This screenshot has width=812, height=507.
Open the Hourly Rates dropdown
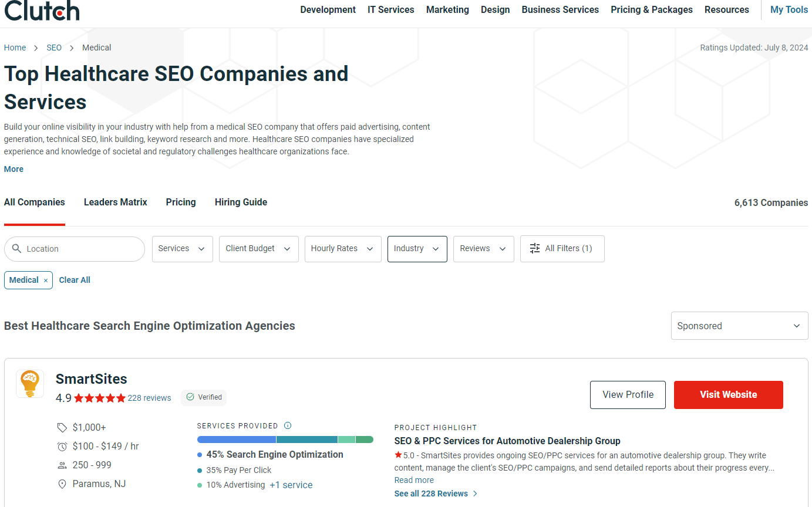click(343, 249)
